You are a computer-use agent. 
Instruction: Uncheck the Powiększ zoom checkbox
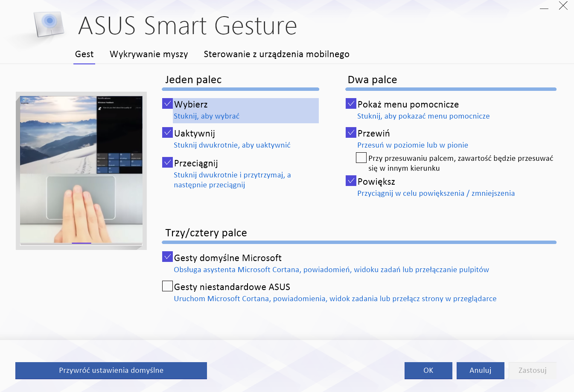(351, 181)
